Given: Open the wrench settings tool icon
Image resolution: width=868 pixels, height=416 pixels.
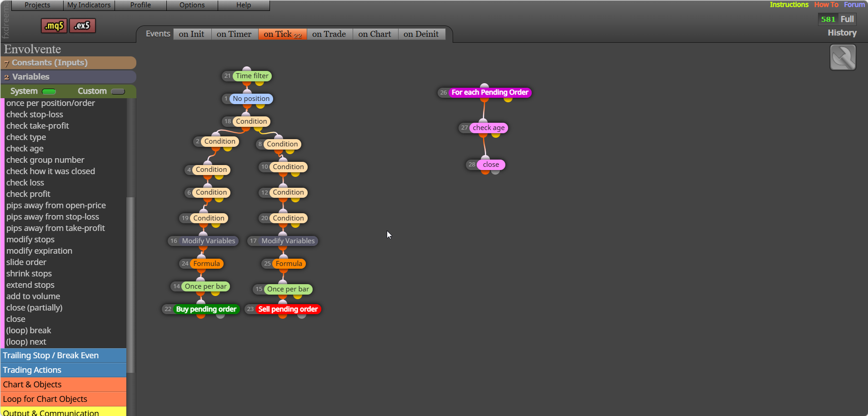Looking at the screenshot, I should click(x=843, y=58).
